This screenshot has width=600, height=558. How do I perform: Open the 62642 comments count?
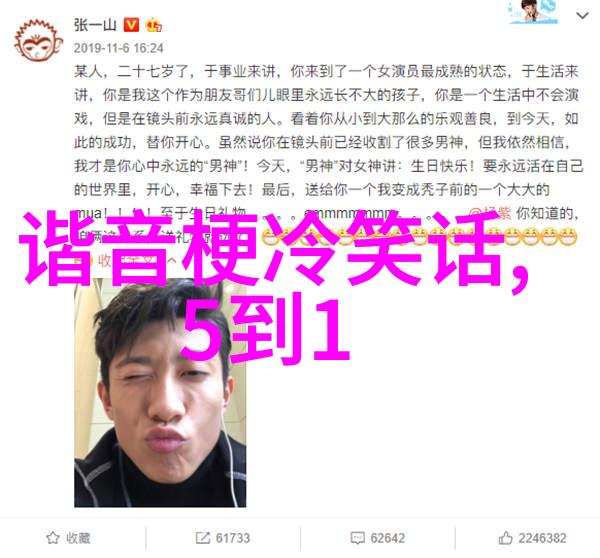coord(388,538)
